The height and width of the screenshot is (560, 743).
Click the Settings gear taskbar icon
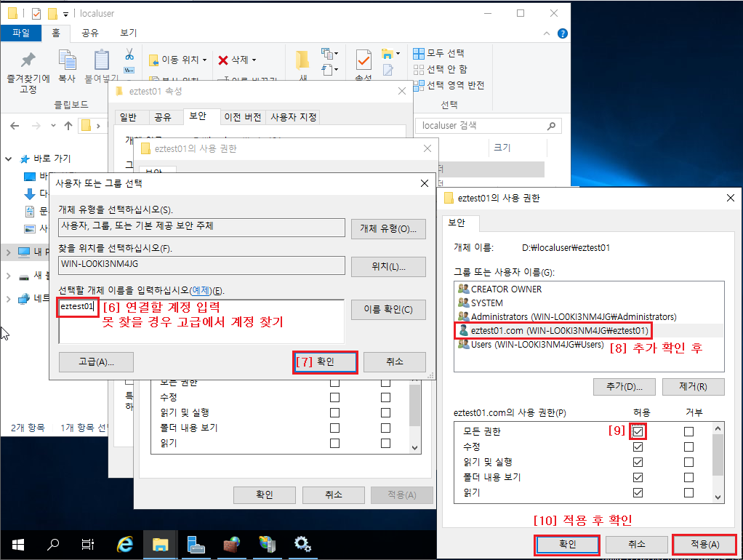[x=302, y=544]
